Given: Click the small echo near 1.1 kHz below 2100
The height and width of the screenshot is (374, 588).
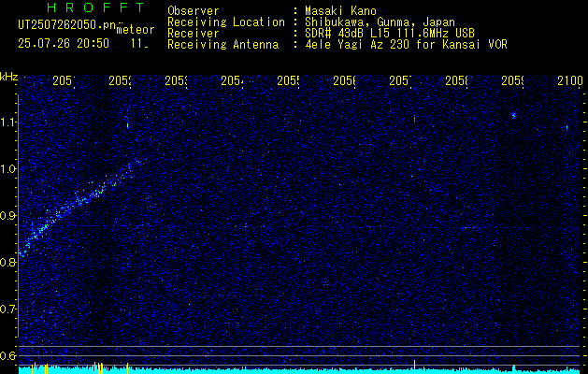Looking at the screenshot, I should 566,127.
